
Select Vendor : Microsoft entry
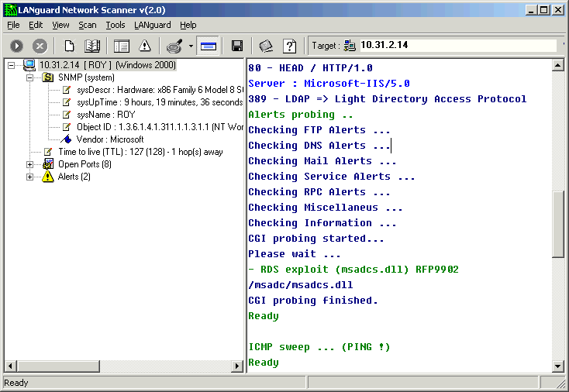[110, 139]
